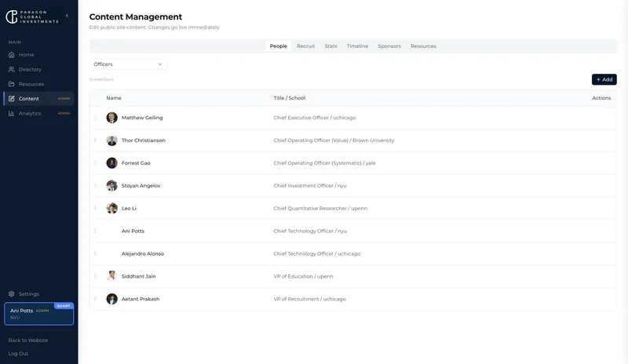Select the name Matthew Geiling
This screenshot has width=628, height=364.
[x=142, y=118]
